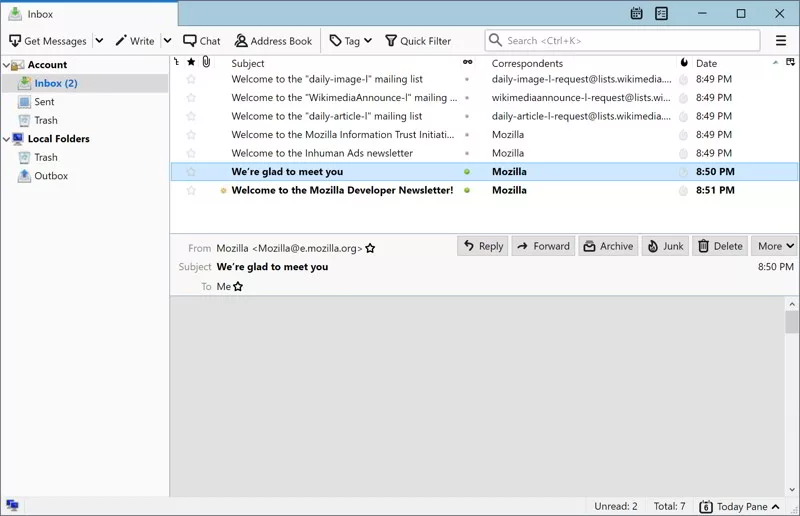The width and height of the screenshot is (800, 516).
Task: Toggle Quick Filter bar
Action: 417,41
